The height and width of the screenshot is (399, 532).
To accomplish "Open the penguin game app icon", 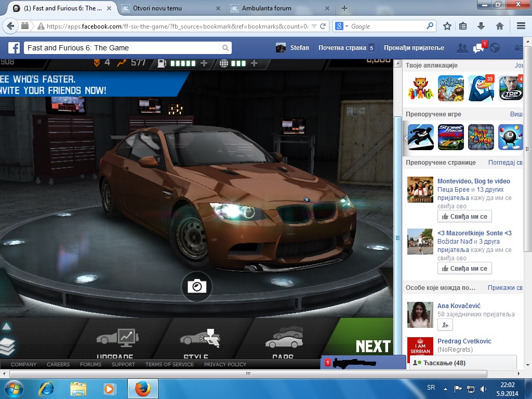I will (x=481, y=88).
